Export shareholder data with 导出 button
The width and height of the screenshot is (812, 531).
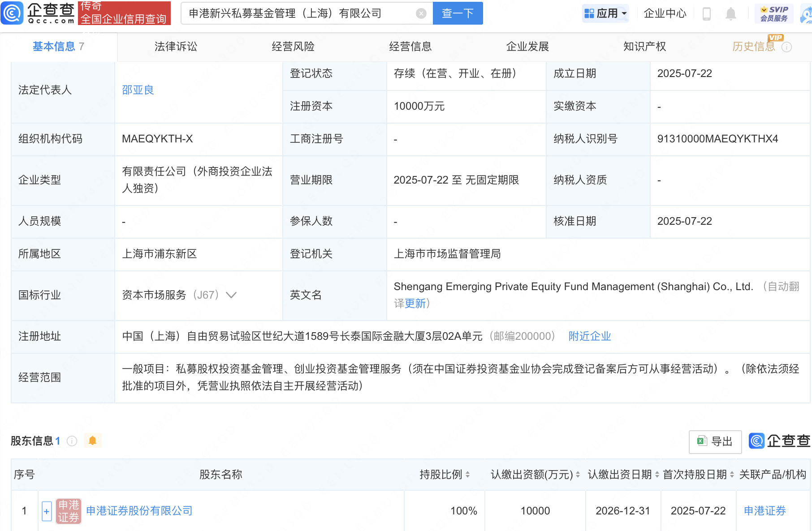coord(715,441)
